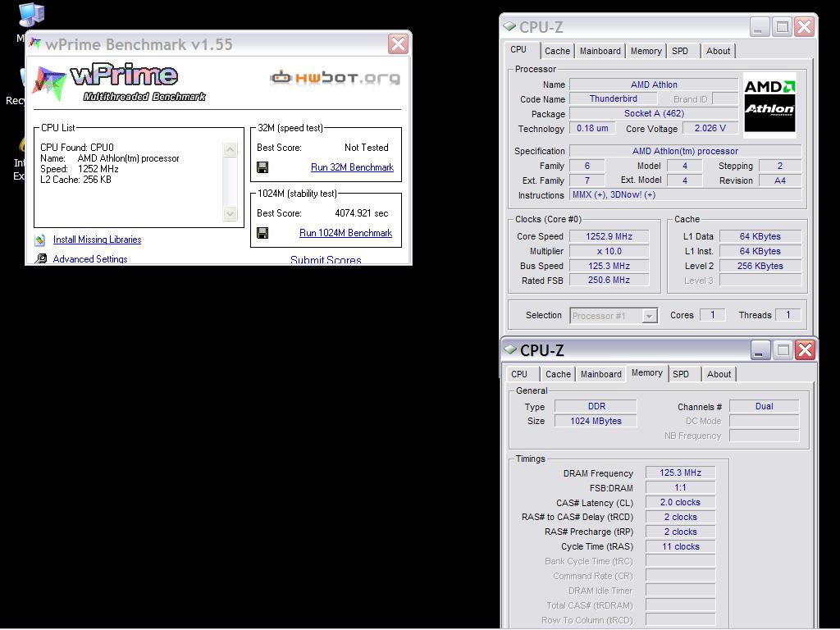
Task: Click the memory Size value 1024 MBytes
Action: click(596, 421)
